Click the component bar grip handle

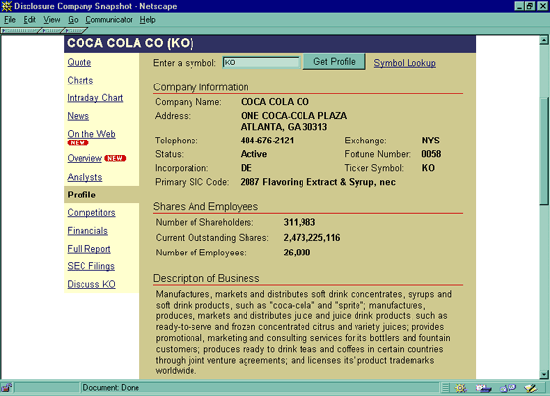445,388
